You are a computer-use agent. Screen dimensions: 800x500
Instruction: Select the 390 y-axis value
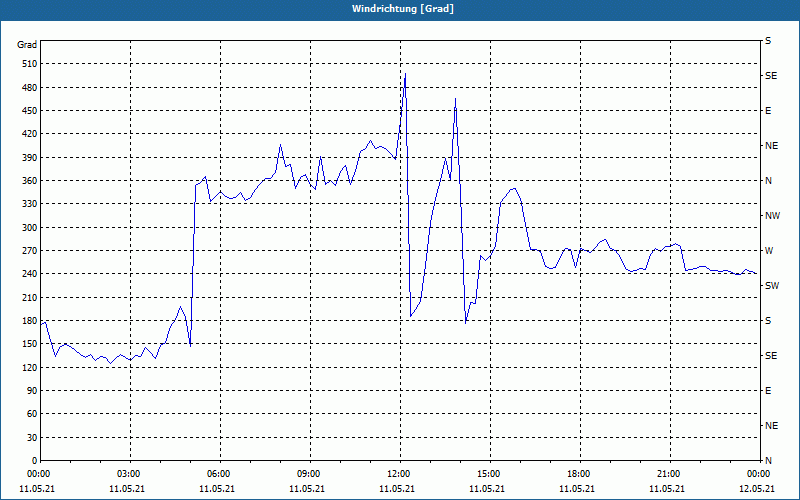tap(29, 158)
